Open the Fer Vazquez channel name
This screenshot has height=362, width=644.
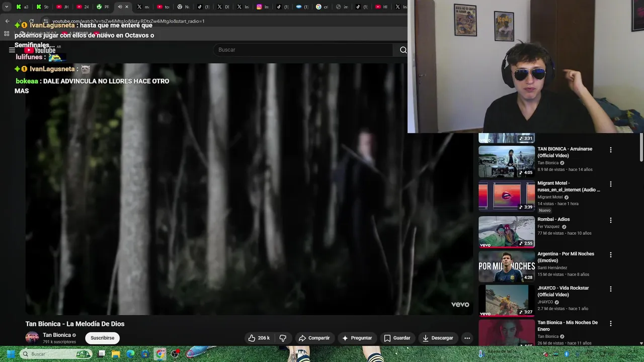click(x=548, y=227)
